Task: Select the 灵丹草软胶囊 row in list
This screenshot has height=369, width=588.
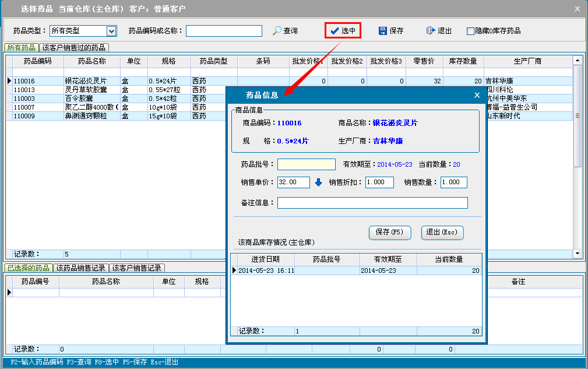Action: point(87,90)
